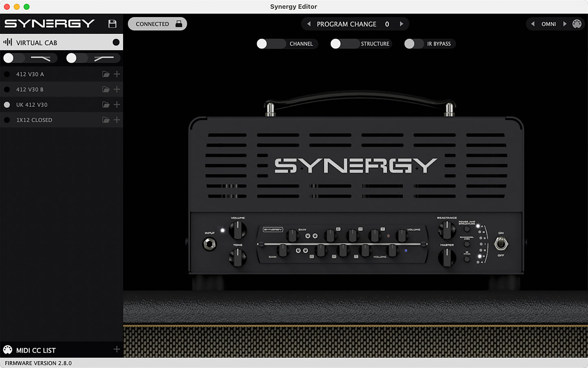Toggle the STRUCTURE switch

click(345, 44)
